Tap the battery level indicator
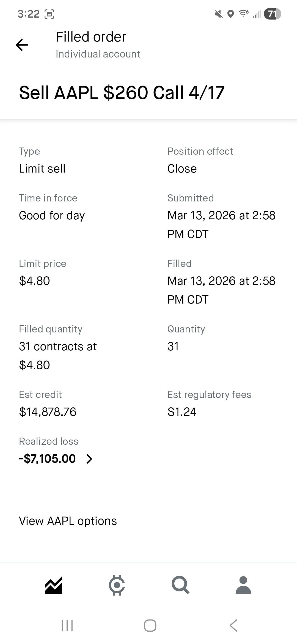This screenshot has height=644, width=297. click(272, 14)
